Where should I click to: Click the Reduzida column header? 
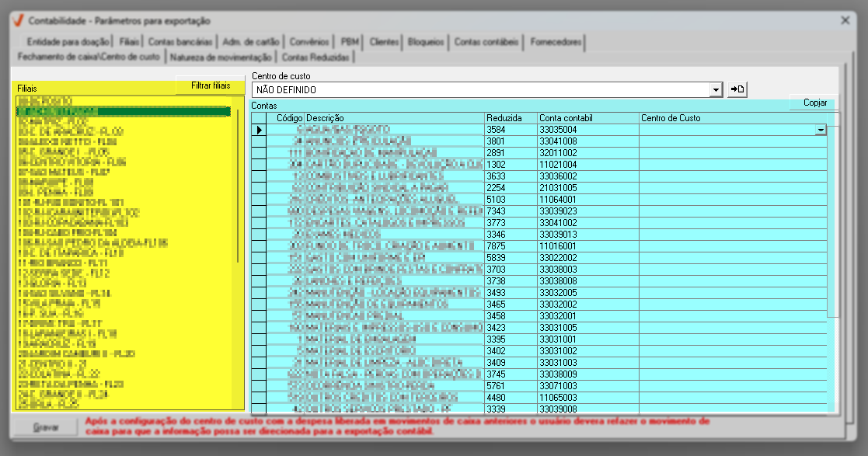pos(510,118)
